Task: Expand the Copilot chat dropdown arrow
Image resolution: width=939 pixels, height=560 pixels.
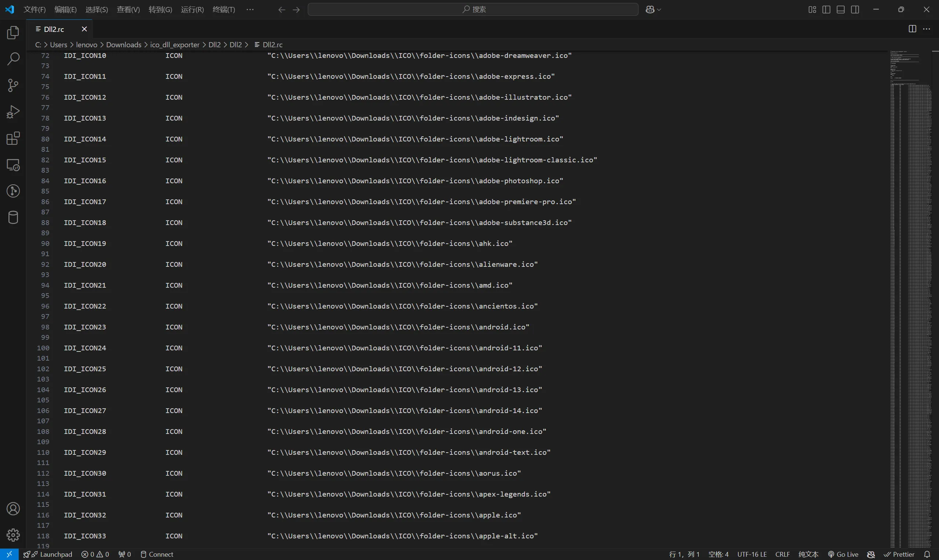Action: click(x=659, y=10)
